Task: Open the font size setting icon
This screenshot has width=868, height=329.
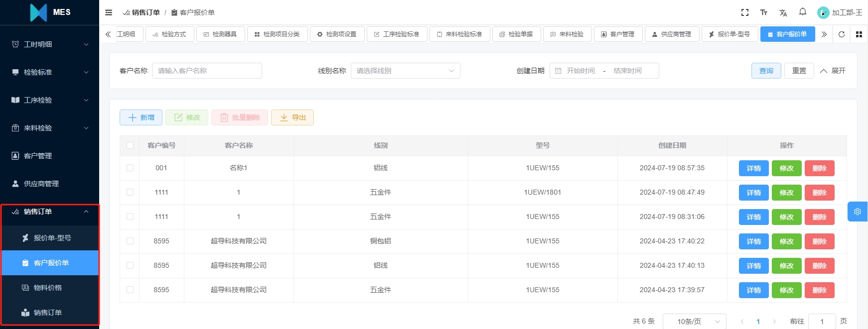Action: click(x=764, y=12)
